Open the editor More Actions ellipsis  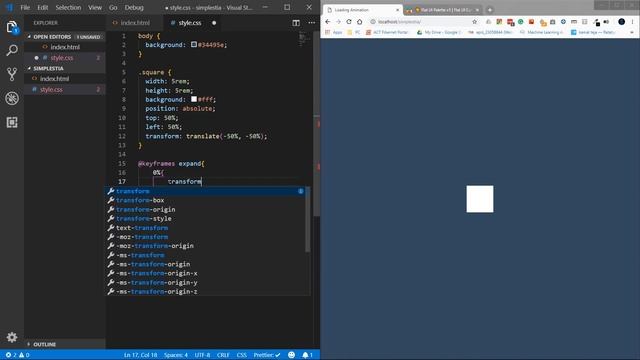[311, 23]
